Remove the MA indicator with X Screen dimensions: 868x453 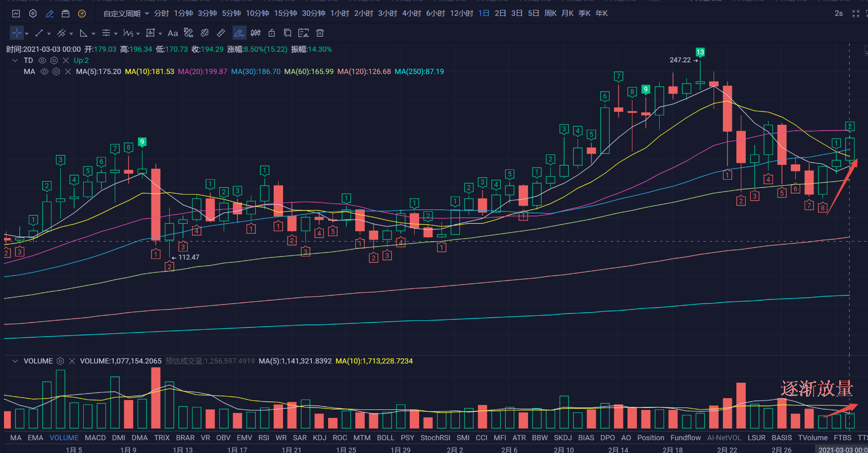coord(68,72)
